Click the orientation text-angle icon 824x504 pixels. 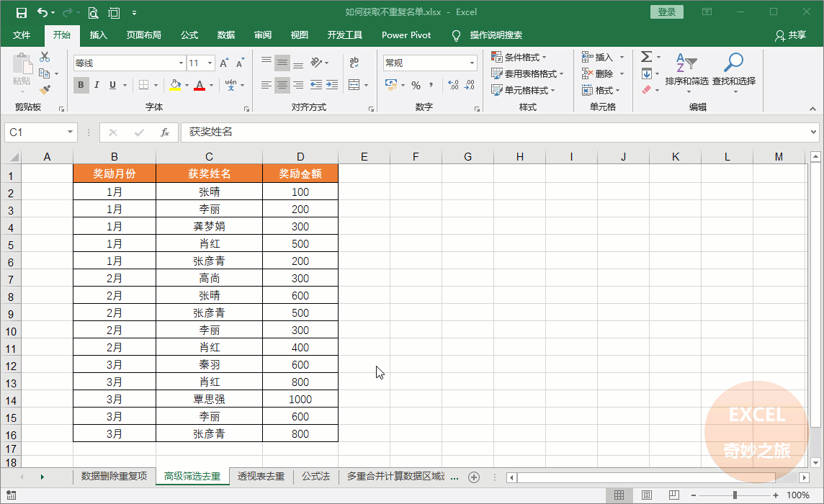tap(316, 63)
